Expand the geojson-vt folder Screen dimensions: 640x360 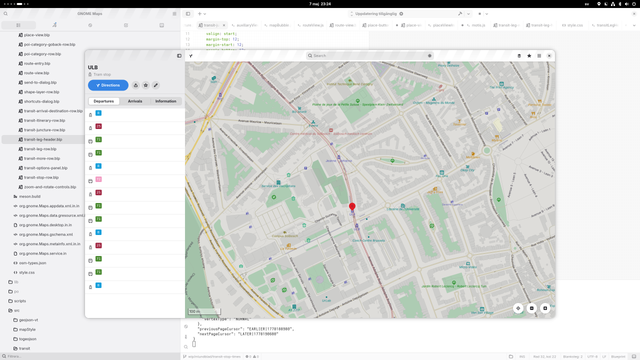click(28, 320)
